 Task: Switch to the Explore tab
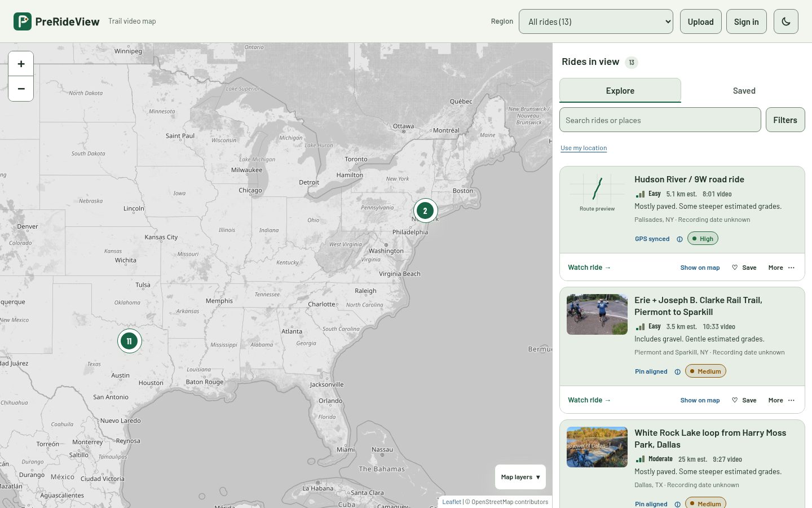(620, 90)
